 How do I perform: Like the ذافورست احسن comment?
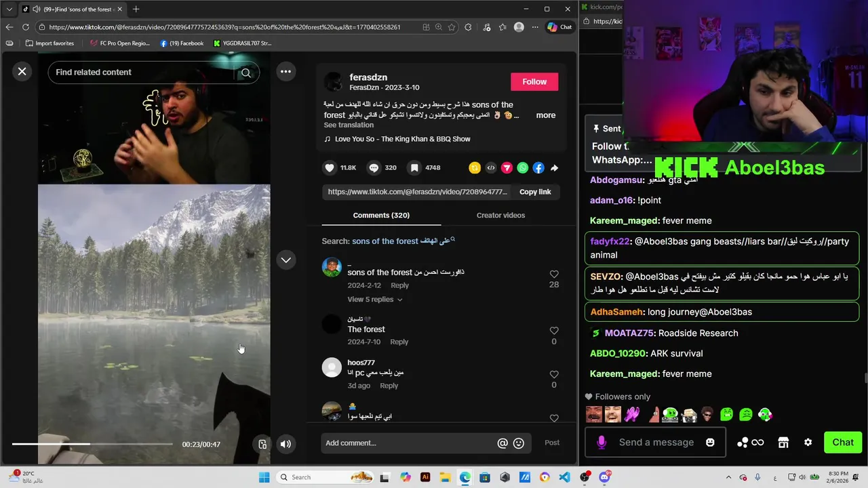(x=554, y=274)
